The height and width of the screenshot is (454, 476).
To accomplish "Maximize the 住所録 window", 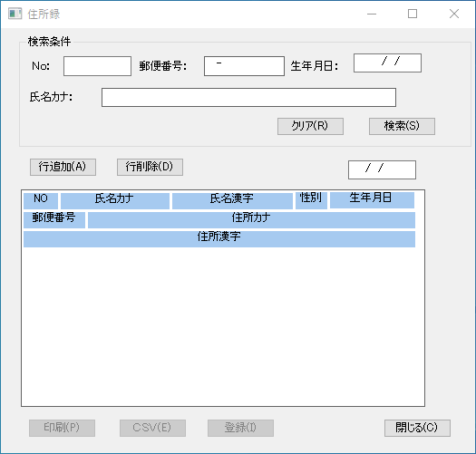I will coord(413,14).
